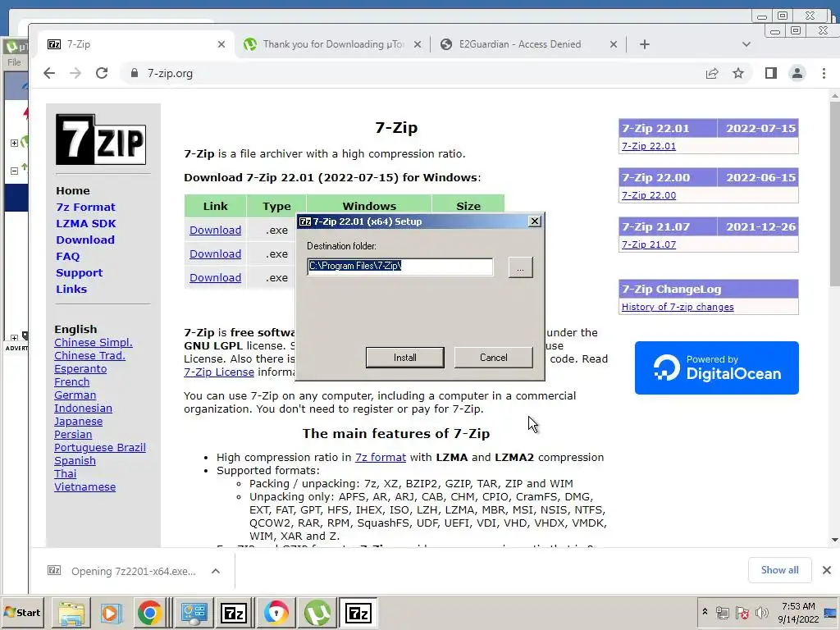Image resolution: width=840 pixels, height=630 pixels.
Task: Open the 7-Zip 21.07 news link
Action: 648,244
